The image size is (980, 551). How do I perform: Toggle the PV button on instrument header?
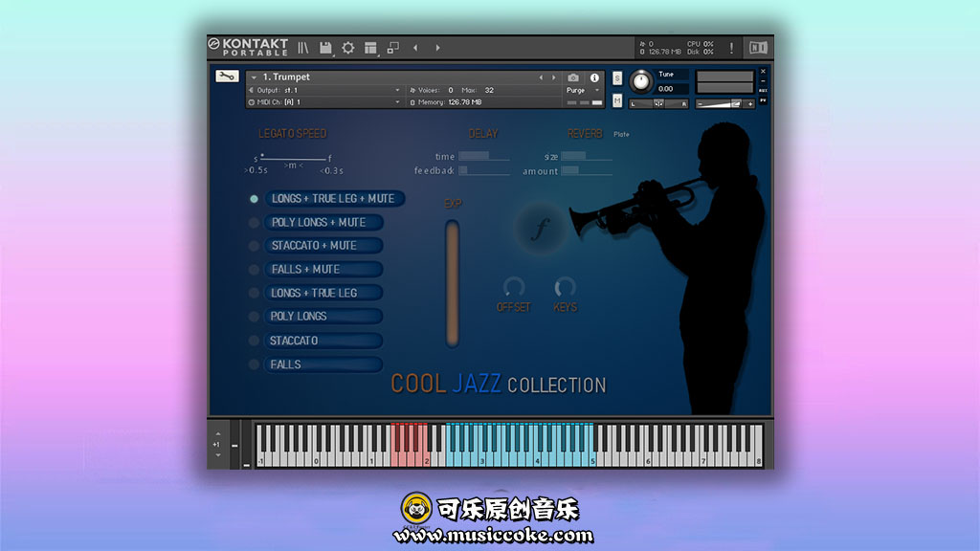click(x=763, y=99)
